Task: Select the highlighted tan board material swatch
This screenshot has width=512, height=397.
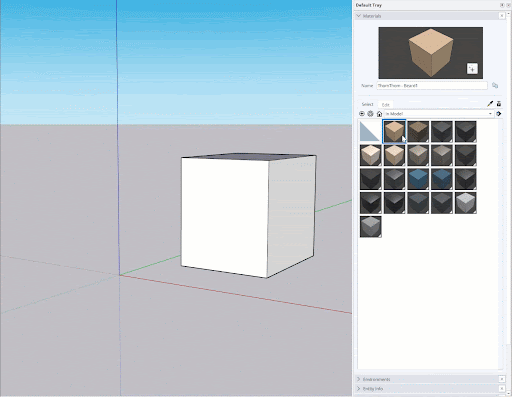Action: coord(394,131)
